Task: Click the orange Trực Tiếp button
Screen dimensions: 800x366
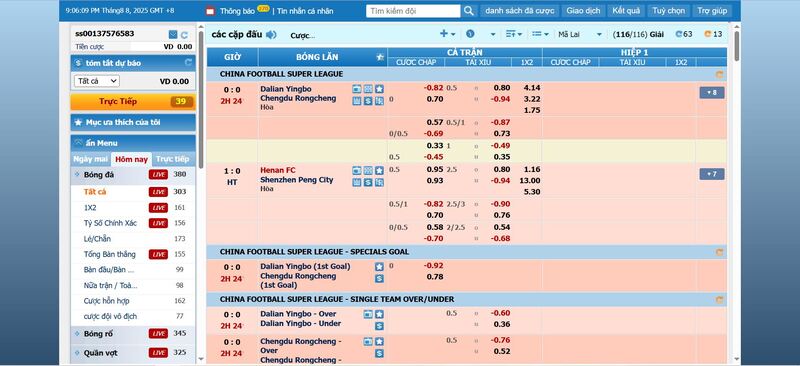Action: click(133, 102)
